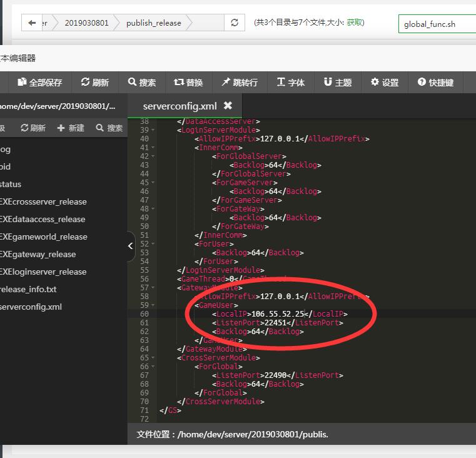The height and width of the screenshot is (458, 476).
Task: Show the Shortcuts help
Action: pos(435,82)
